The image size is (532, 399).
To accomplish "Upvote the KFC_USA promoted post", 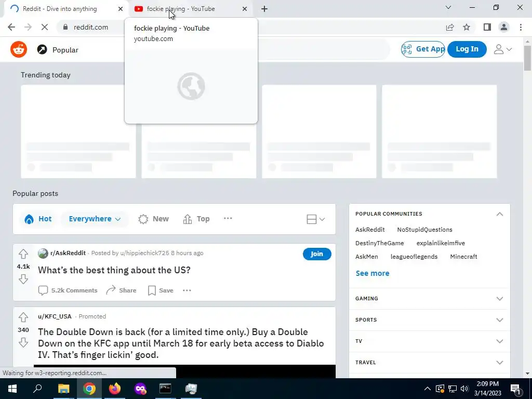I will click(23, 317).
